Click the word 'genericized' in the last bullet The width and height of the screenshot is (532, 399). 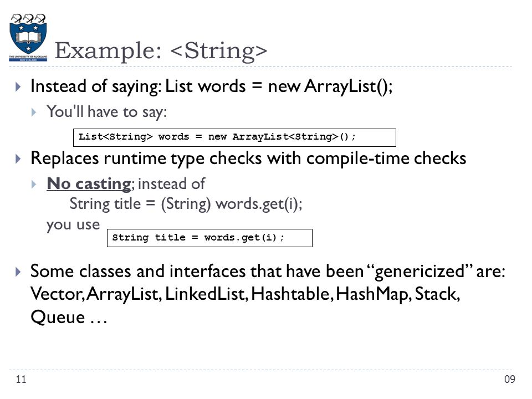click(x=420, y=272)
